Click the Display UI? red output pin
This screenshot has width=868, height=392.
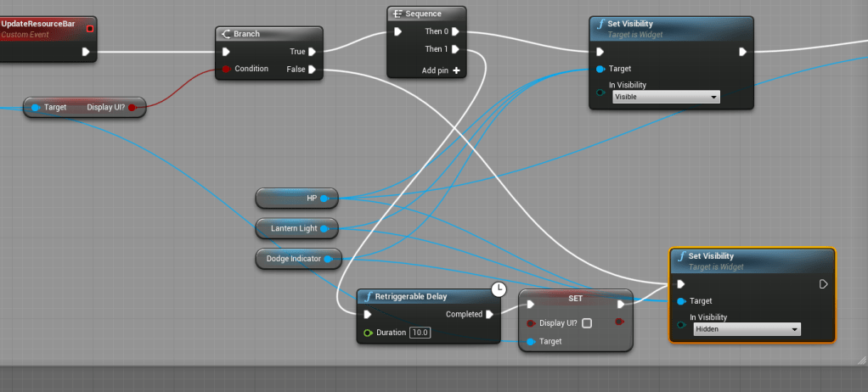coord(132,108)
